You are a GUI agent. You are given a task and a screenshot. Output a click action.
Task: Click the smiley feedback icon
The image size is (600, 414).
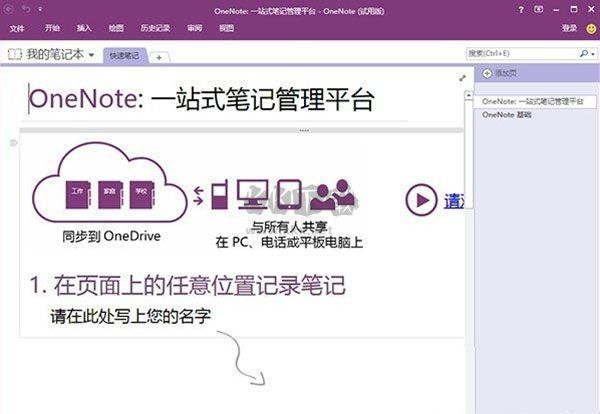point(591,29)
